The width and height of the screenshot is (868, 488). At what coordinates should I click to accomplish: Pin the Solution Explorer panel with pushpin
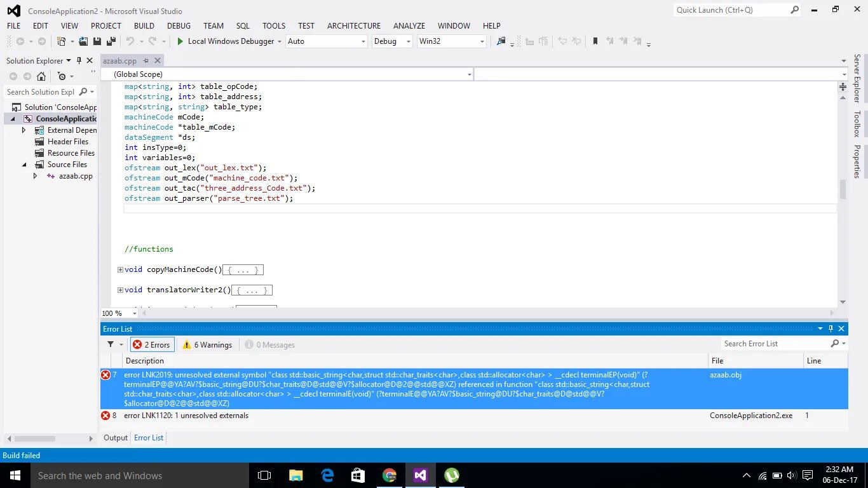(79, 60)
